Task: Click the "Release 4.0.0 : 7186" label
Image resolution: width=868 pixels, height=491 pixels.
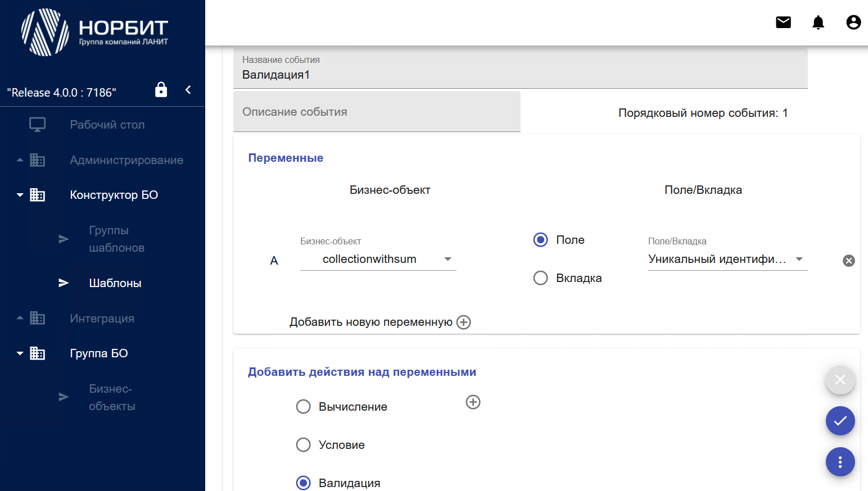Action: (61, 93)
